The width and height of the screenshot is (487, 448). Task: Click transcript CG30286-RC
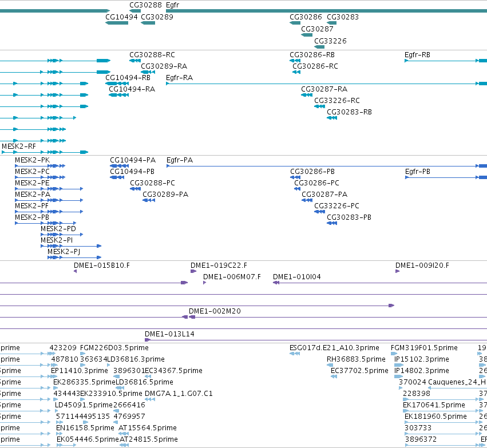pyautogui.click(x=315, y=66)
